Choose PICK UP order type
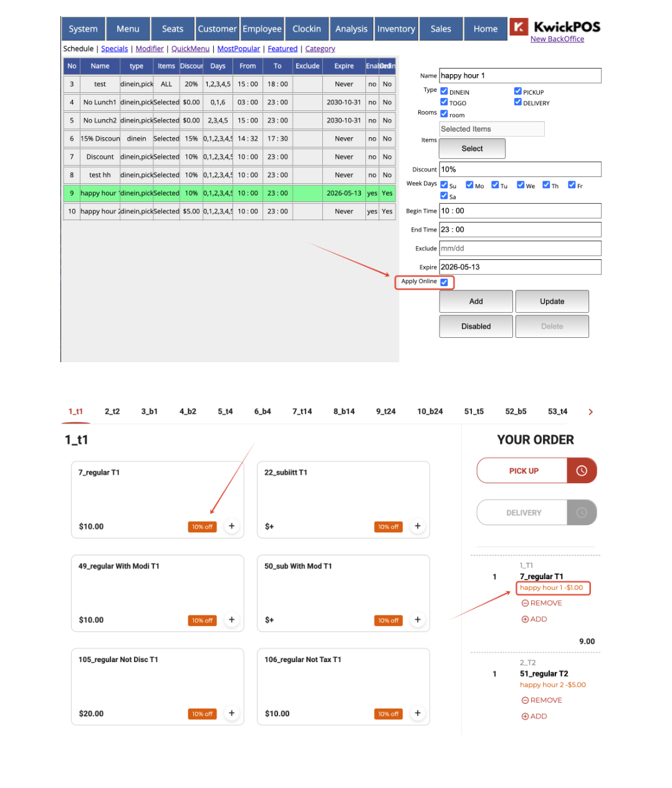Viewport: 672px width, 788px height. pos(522,471)
